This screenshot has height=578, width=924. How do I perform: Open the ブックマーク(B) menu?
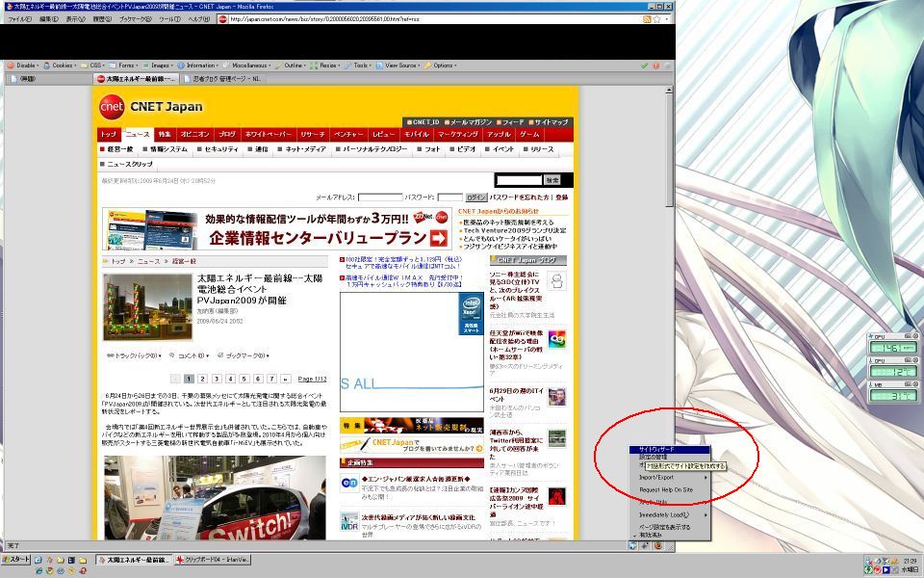(135, 19)
